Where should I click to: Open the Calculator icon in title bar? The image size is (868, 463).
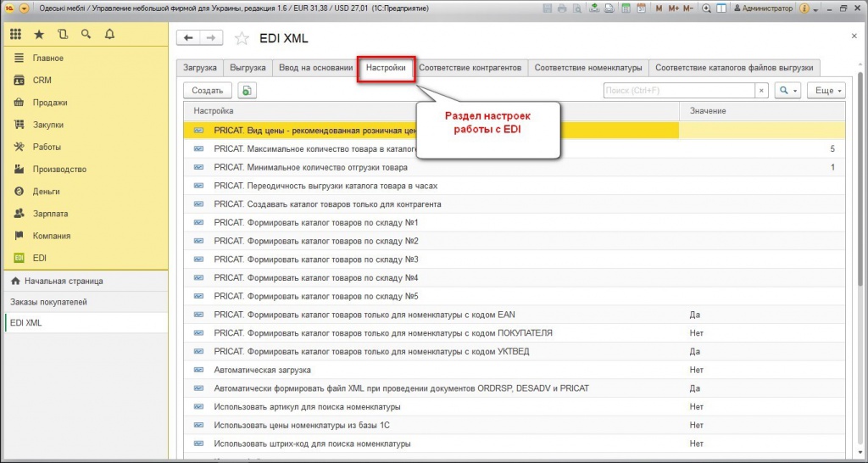(626, 8)
